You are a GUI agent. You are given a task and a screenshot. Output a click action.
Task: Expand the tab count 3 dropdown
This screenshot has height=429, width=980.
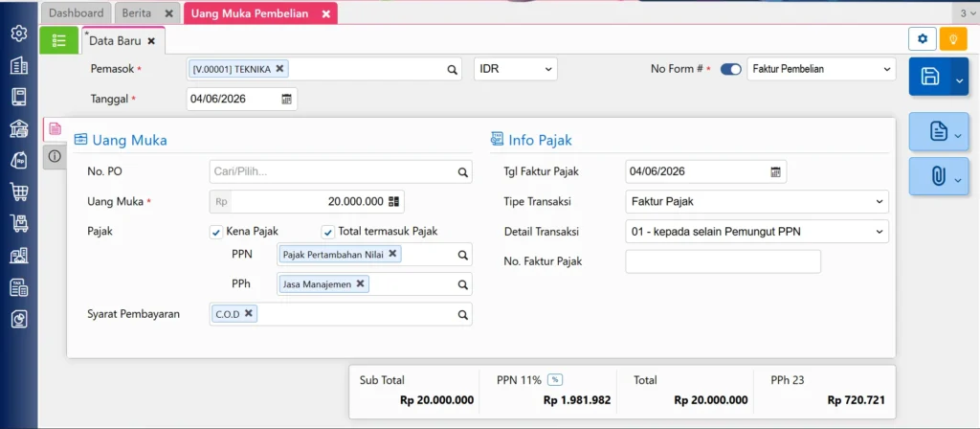point(967,13)
